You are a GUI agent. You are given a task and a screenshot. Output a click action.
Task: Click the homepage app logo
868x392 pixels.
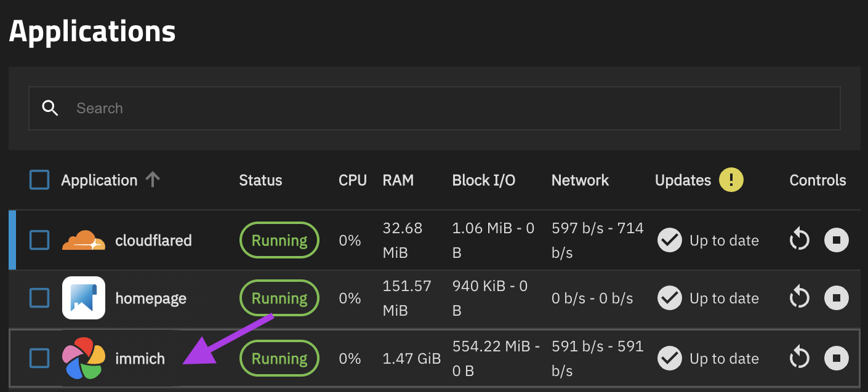83,298
